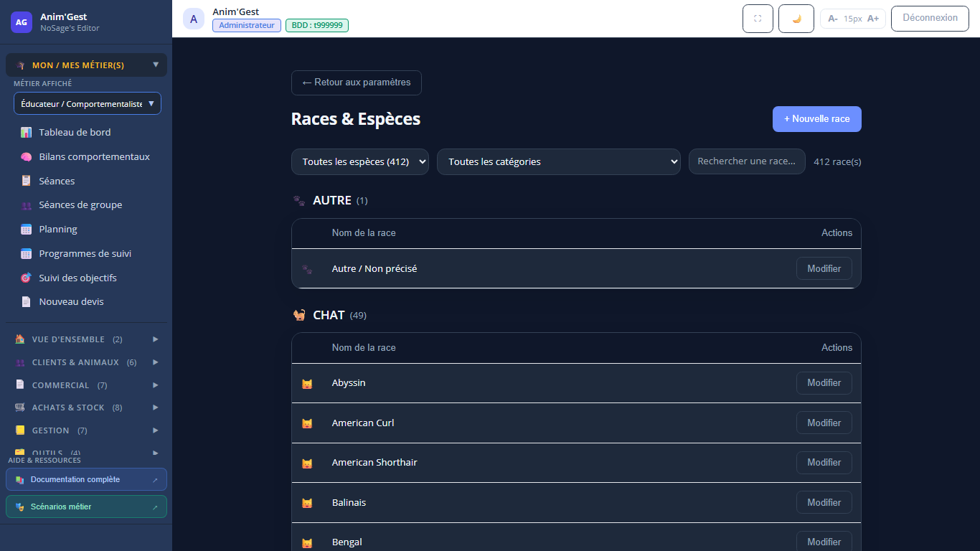Image resolution: width=980 pixels, height=551 pixels.
Task: Click Modifier for Abyssin
Action: click(824, 383)
